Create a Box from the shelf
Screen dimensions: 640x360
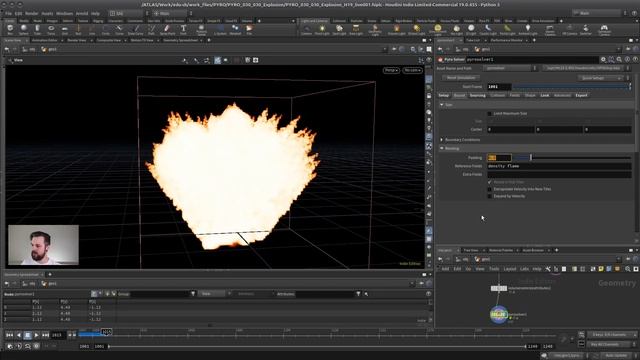tap(10, 29)
